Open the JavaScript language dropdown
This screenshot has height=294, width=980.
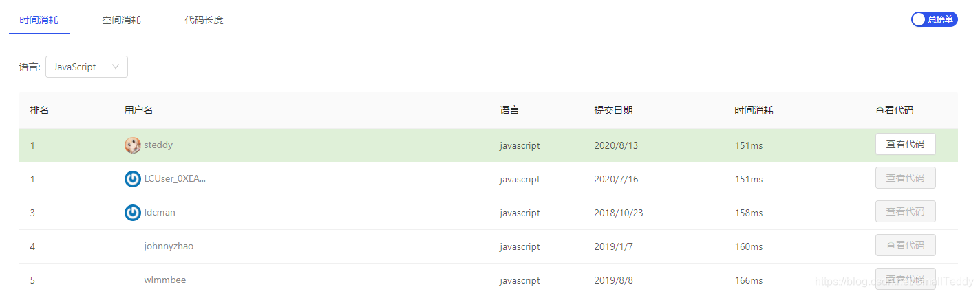(x=87, y=67)
